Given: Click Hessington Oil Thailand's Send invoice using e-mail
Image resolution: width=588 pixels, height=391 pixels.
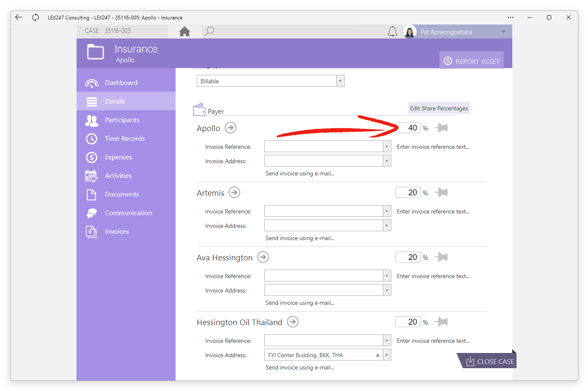Looking at the screenshot, I should coord(300,367).
